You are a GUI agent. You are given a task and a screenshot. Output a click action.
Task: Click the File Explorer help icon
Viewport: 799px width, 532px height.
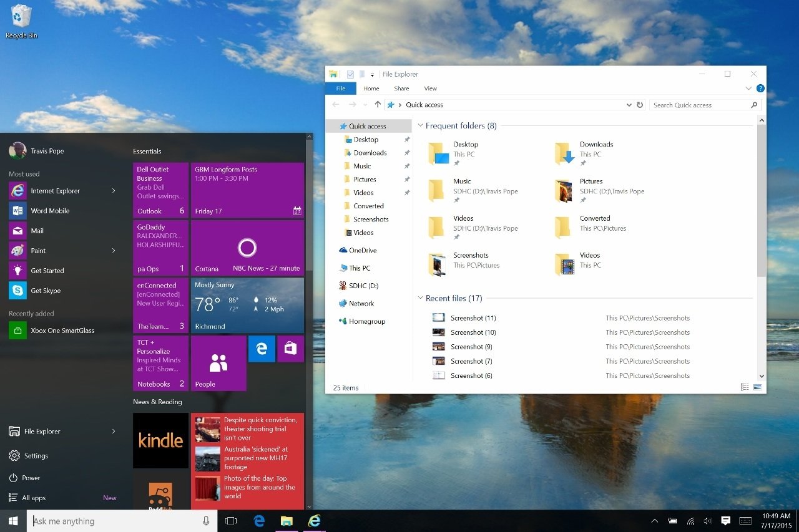[x=760, y=89]
